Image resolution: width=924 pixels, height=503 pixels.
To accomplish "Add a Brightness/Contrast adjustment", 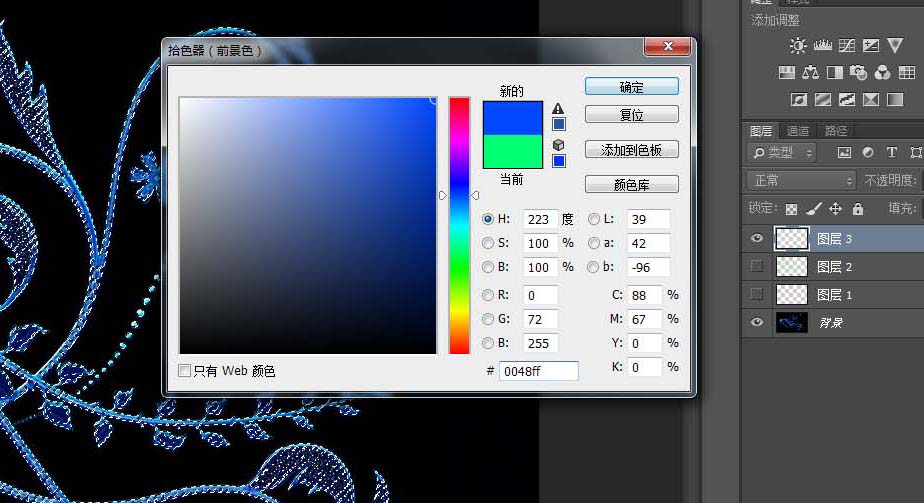I will tap(798, 46).
